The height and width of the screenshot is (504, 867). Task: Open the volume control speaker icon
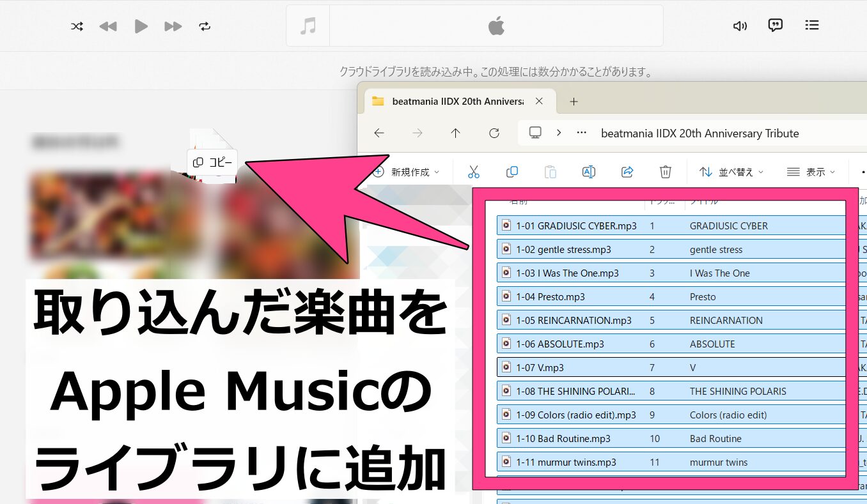(740, 26)
